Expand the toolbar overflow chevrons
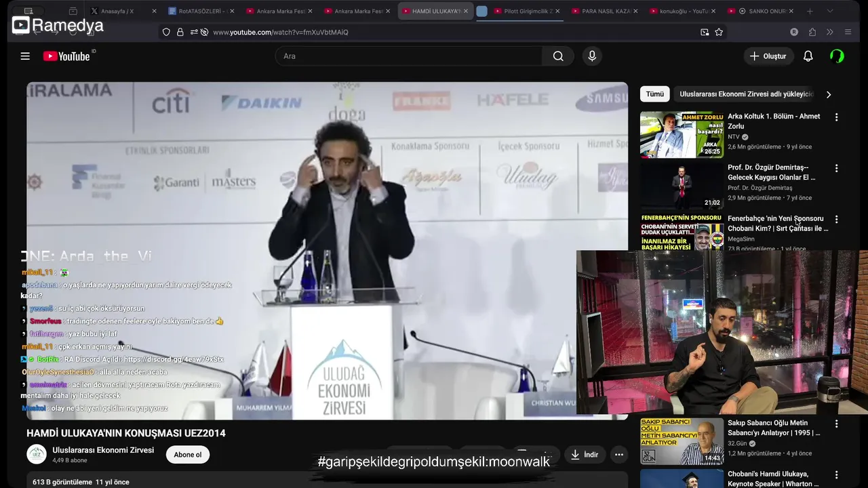The image size is (868, 488). [x=829, y=32]
